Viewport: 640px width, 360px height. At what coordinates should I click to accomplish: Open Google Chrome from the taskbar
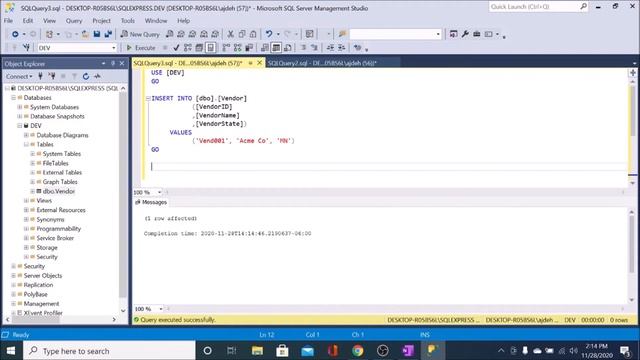point(358,351)
